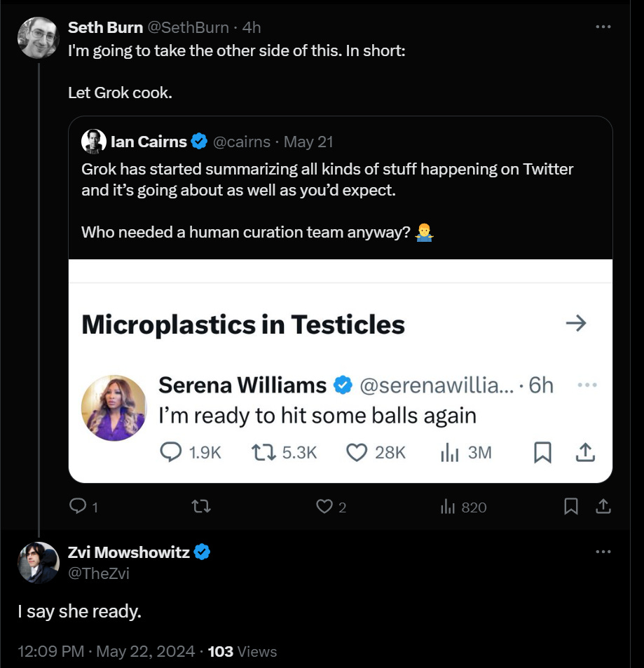644x668 pixels.
Task: Retweet Seth Burn's post
Action: pos(201,507)
